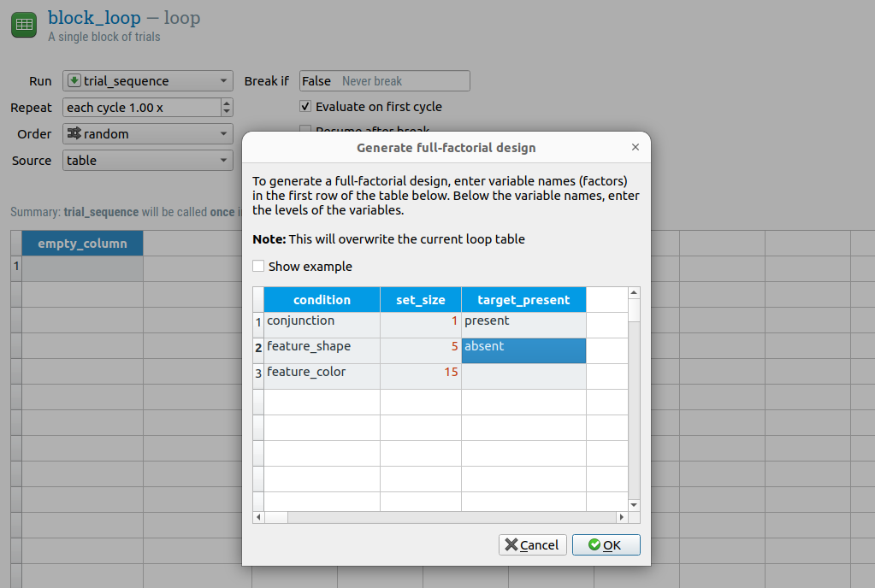Click the random shuffle order icon

click(74, 133)
